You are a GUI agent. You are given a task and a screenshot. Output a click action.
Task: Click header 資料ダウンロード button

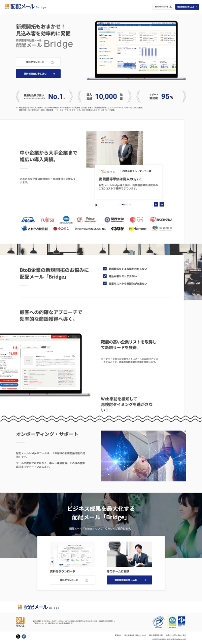click(x=163, y=7)
